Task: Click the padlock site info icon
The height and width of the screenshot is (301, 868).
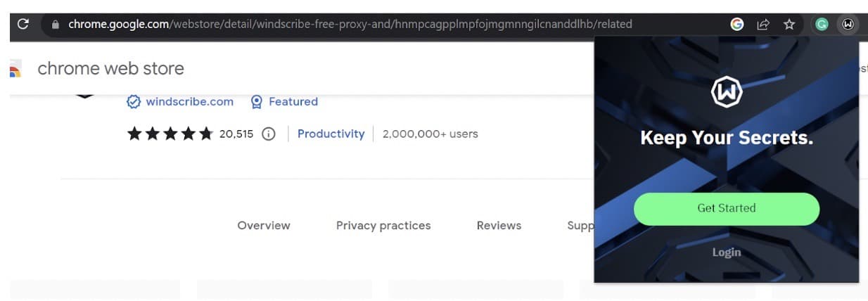Action: (x=56, y=25)
